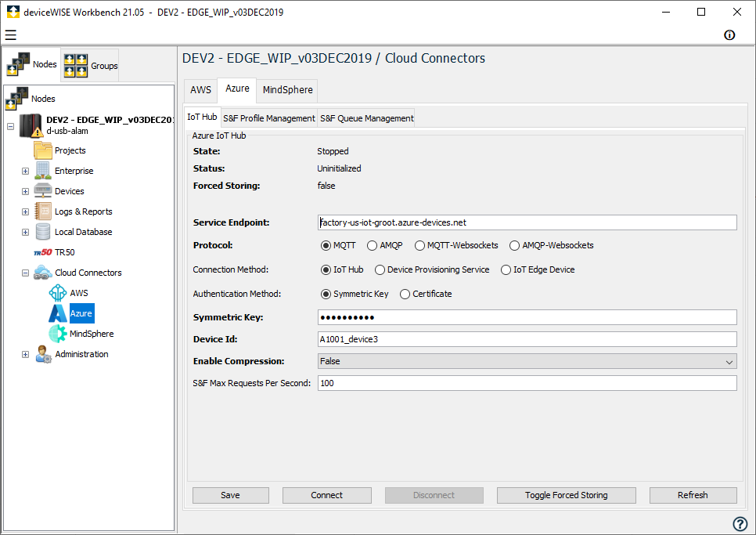
Task: Switch to the MindSphere connector tab
Action: click(x=287, y=90)
